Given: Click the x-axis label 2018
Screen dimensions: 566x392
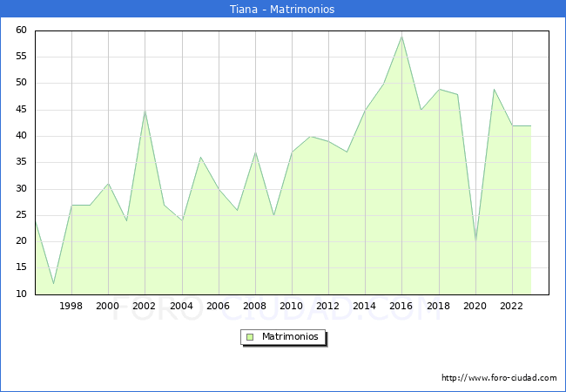Looking at the screenshot, I should click(x=438, y=306).
